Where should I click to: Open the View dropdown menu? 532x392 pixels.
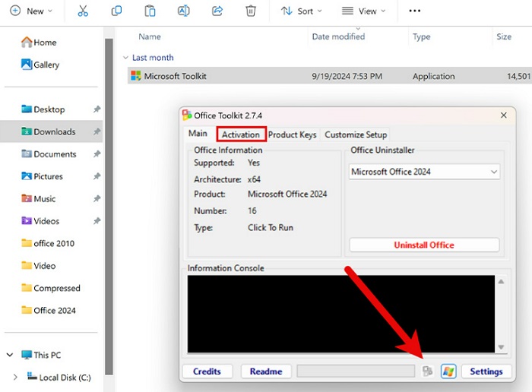click(x=364, y=11)
